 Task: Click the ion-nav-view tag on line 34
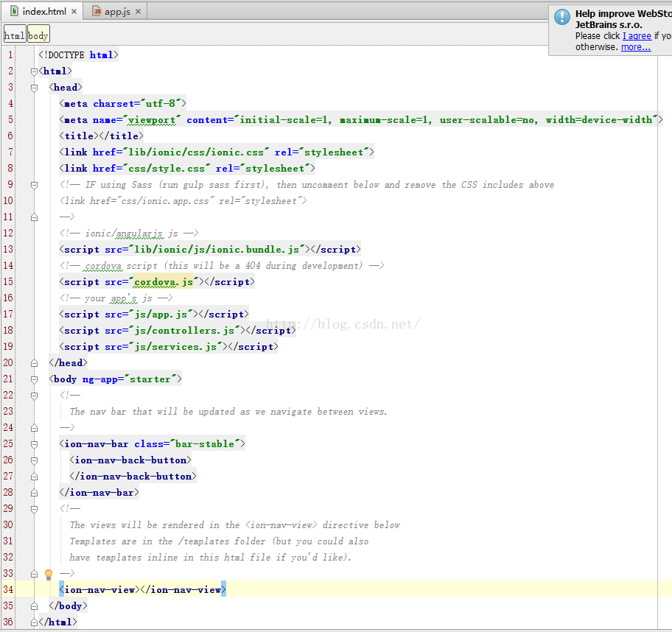[x=142, y=590]
